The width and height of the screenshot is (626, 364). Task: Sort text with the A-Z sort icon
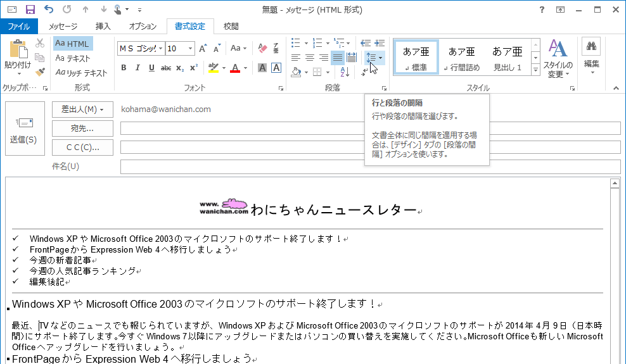point(345,72)
